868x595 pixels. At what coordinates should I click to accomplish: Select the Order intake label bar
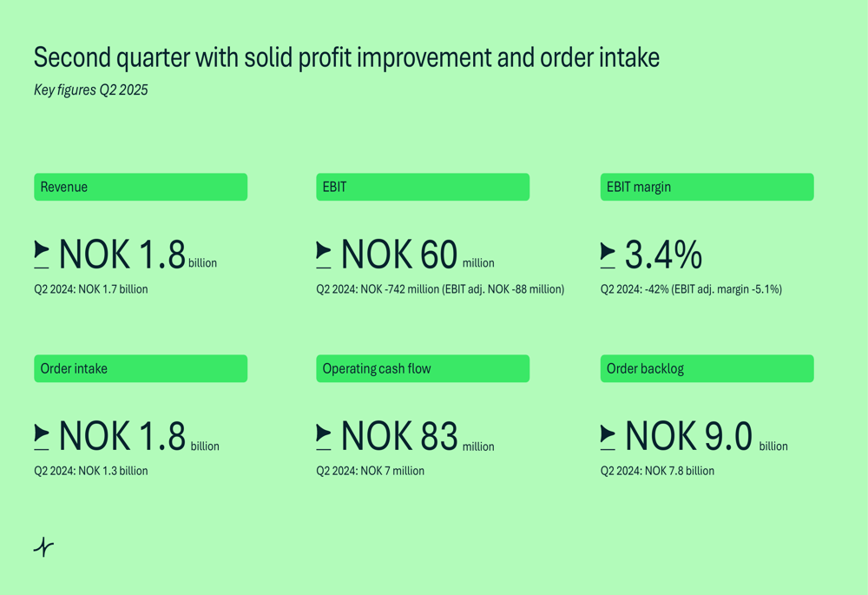(141, 368)
